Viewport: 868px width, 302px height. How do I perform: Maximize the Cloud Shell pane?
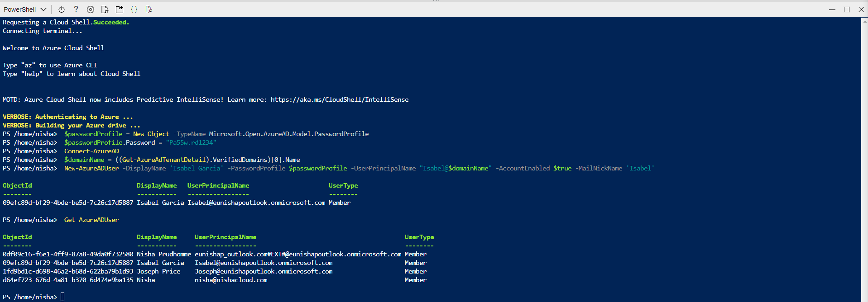(x=847, y=9)
